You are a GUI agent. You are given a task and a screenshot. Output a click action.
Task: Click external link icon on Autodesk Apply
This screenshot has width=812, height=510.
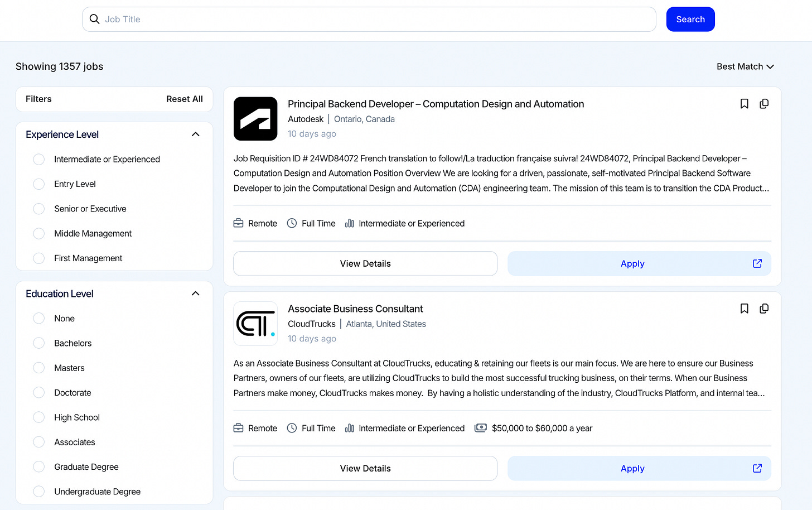(x=757, y=263)
